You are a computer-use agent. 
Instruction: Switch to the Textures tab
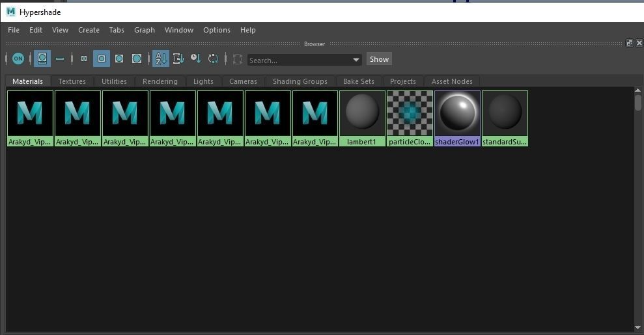72,81
